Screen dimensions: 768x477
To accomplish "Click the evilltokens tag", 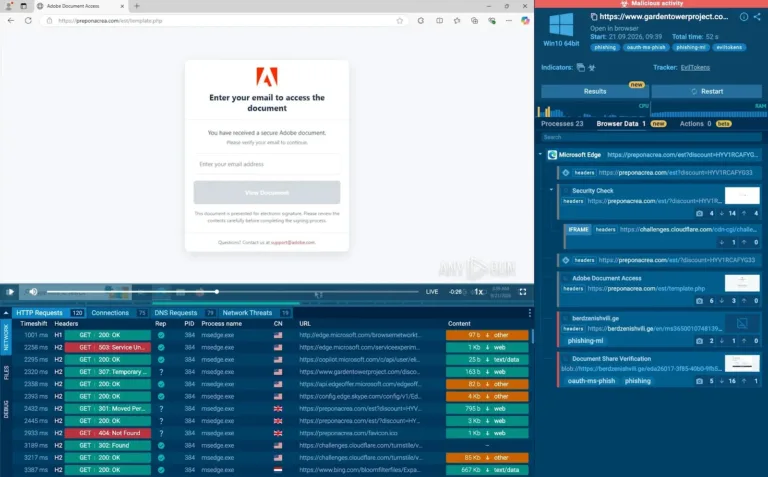I will pos(729,48).
